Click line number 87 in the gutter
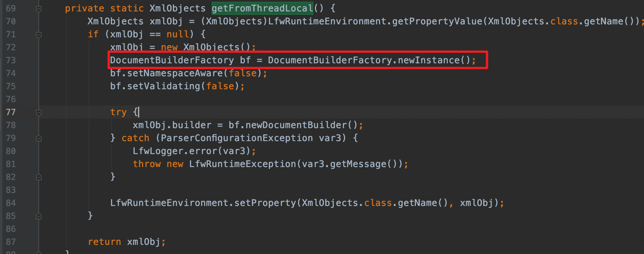Image resolution: width=644 pixels, height=254 pixels. pyautogui.click(x=11, y=242)
